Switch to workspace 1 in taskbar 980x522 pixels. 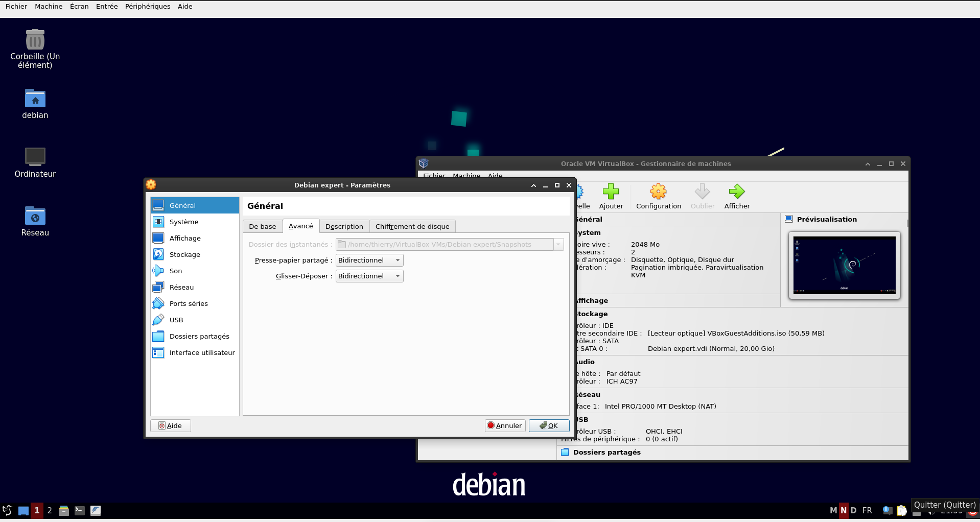coord(37,510)
